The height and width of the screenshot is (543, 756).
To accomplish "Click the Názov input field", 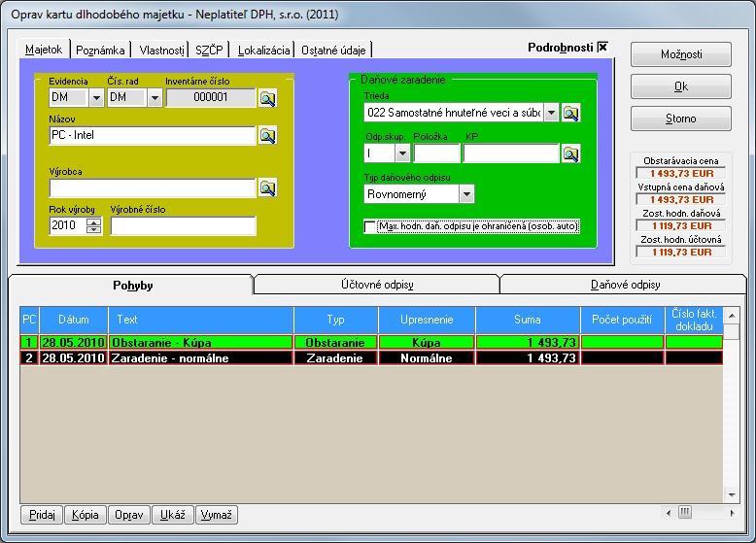I will coord(153,135).
